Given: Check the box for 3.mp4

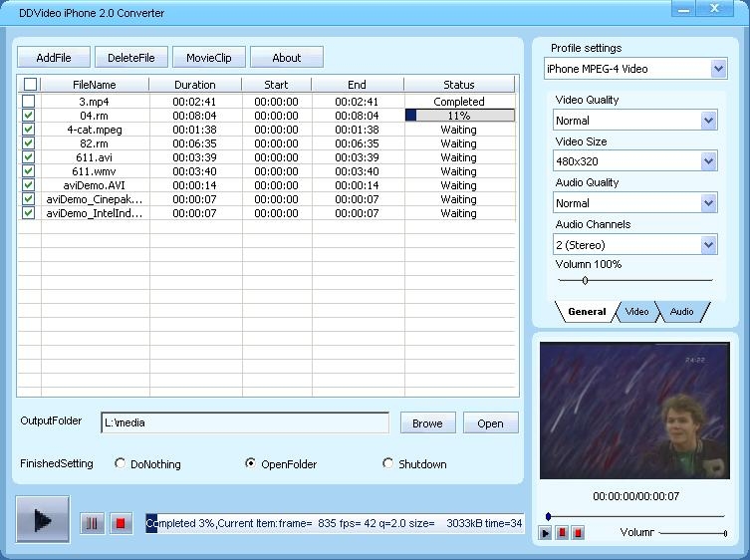Looking at the screenshot, I should 29,102.
